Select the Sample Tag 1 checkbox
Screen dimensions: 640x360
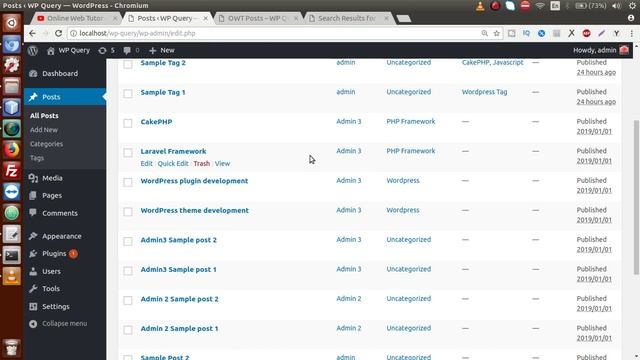pyautogui.click(x=128, y=93)
